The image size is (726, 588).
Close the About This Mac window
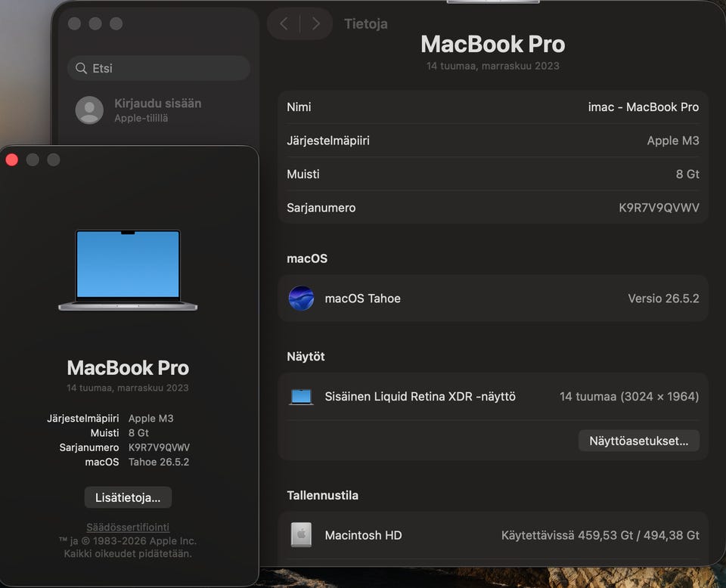point(12,160)
